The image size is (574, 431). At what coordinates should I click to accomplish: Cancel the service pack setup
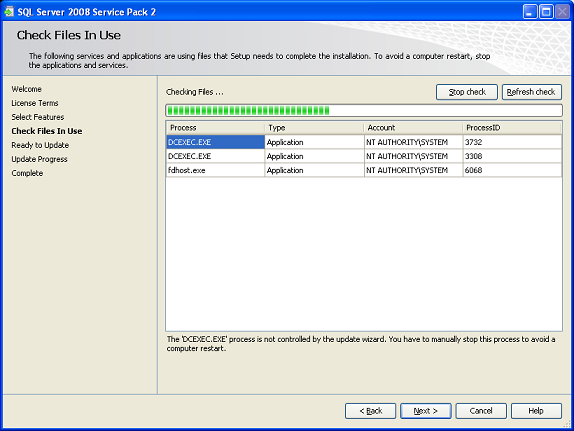coord(481,411)
